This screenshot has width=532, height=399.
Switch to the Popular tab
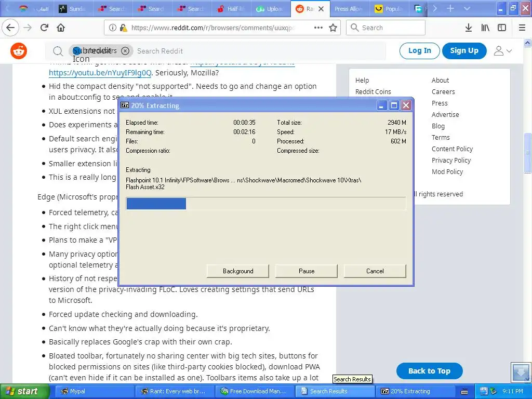[389, 9]
